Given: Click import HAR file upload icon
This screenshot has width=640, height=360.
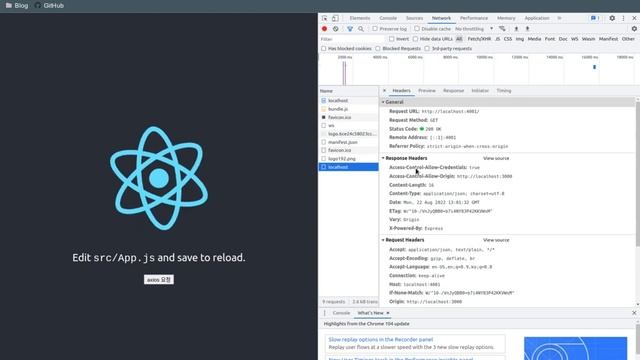Looking at the screenshot, I should [516, 29].
